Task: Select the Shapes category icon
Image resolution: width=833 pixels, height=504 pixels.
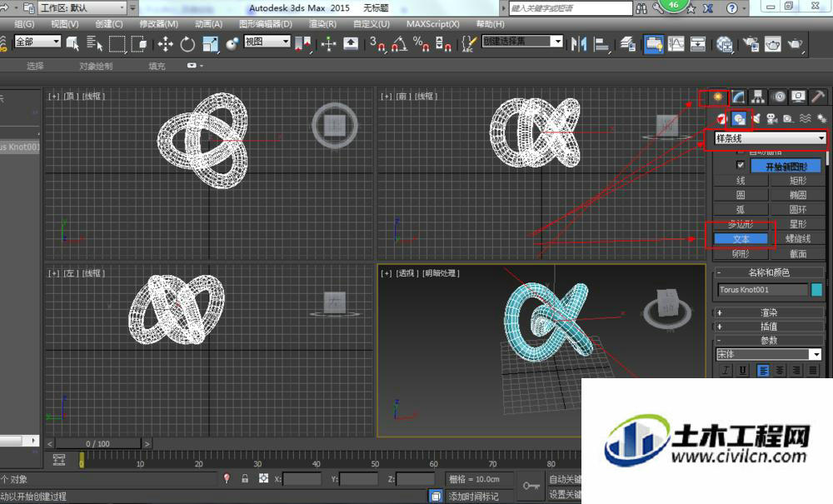Action: (739, 118)
